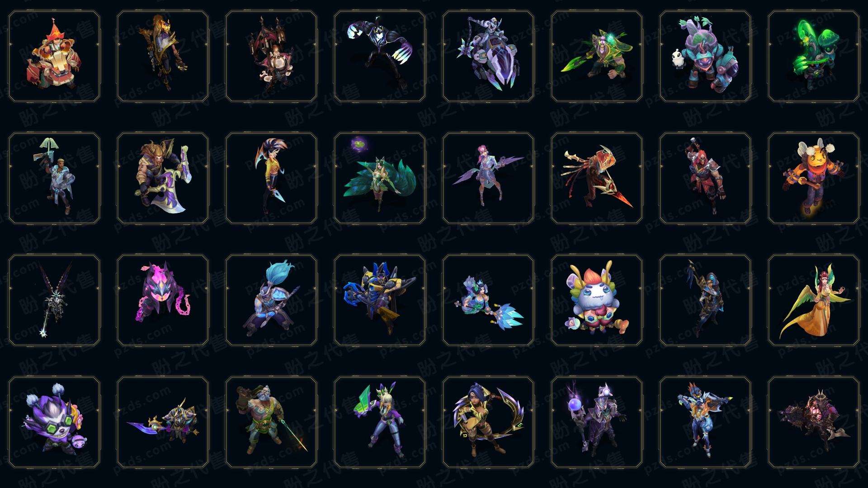The image size is (868, 488).
Task: Pick the purple goggles furry character tile
Action: (54, 422)
